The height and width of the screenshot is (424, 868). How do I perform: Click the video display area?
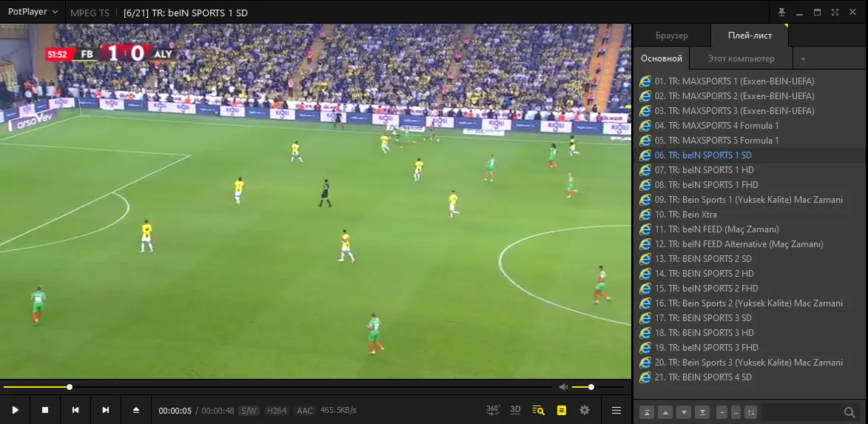point(315,201)
